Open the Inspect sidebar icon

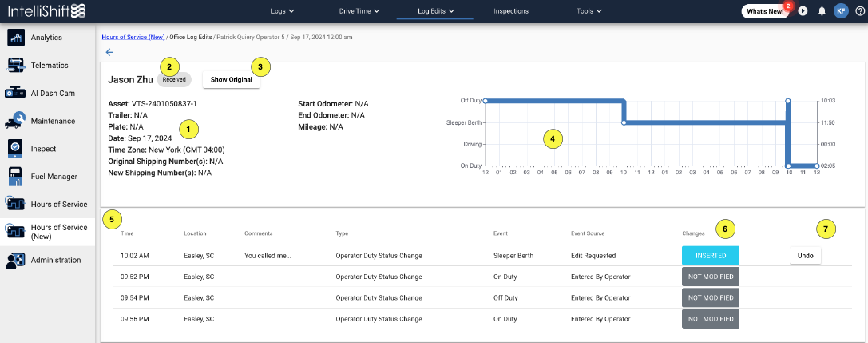tap(15, 149)
